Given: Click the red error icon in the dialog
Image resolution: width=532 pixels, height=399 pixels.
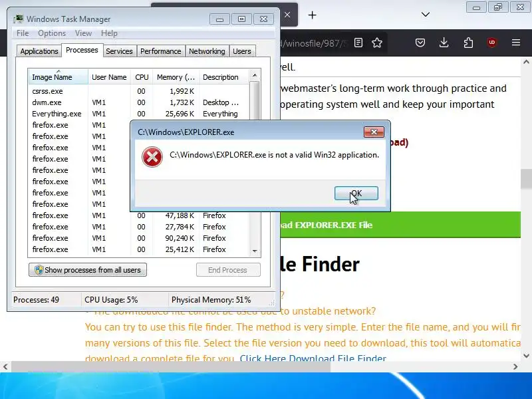Looking at the screenshot, I should 152,157.
